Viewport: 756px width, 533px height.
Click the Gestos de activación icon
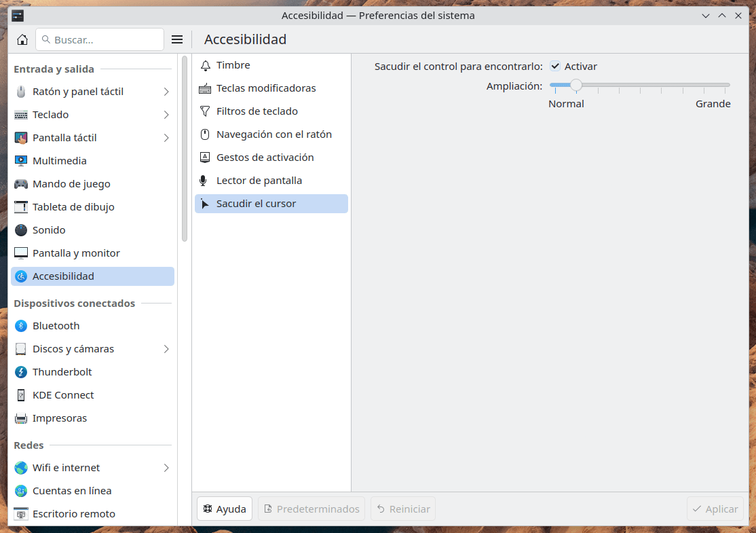click(x=205, y=158)
